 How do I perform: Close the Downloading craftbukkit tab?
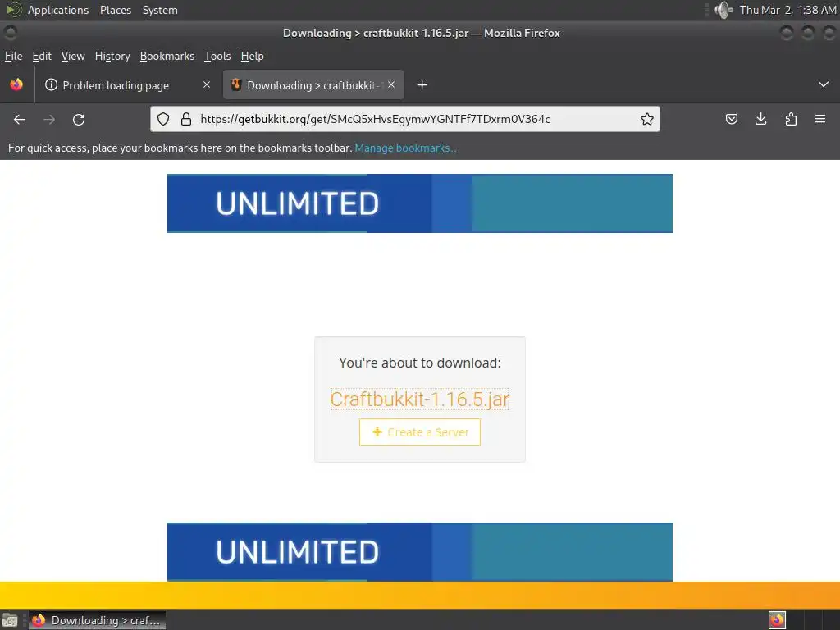coord(391,84)
